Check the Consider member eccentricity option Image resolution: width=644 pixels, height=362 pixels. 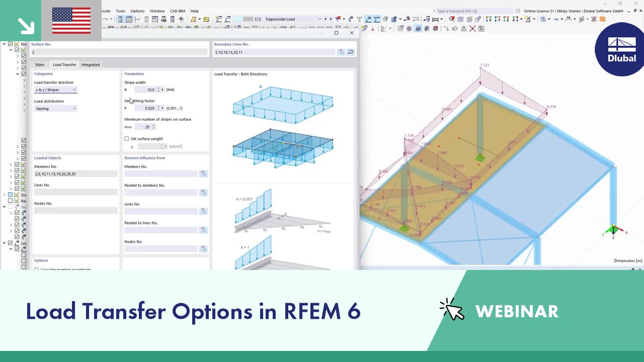pyautogui.click(x=37, y=269)
